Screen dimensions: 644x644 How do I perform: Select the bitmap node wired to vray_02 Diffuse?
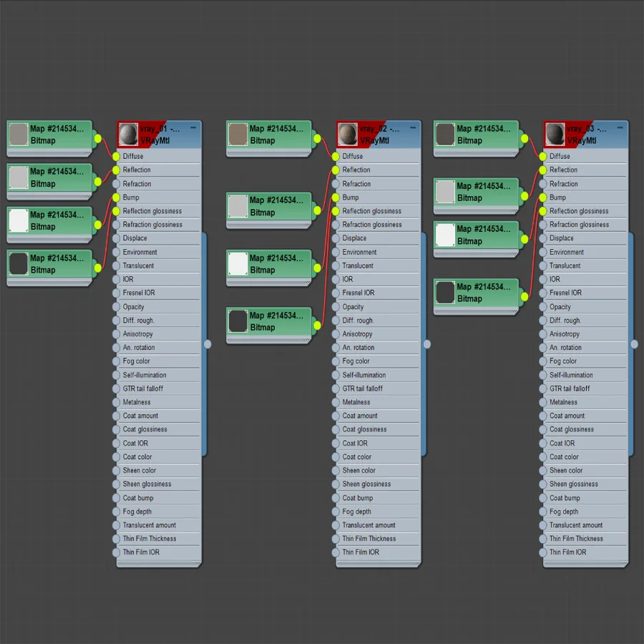tap(269, 138)
